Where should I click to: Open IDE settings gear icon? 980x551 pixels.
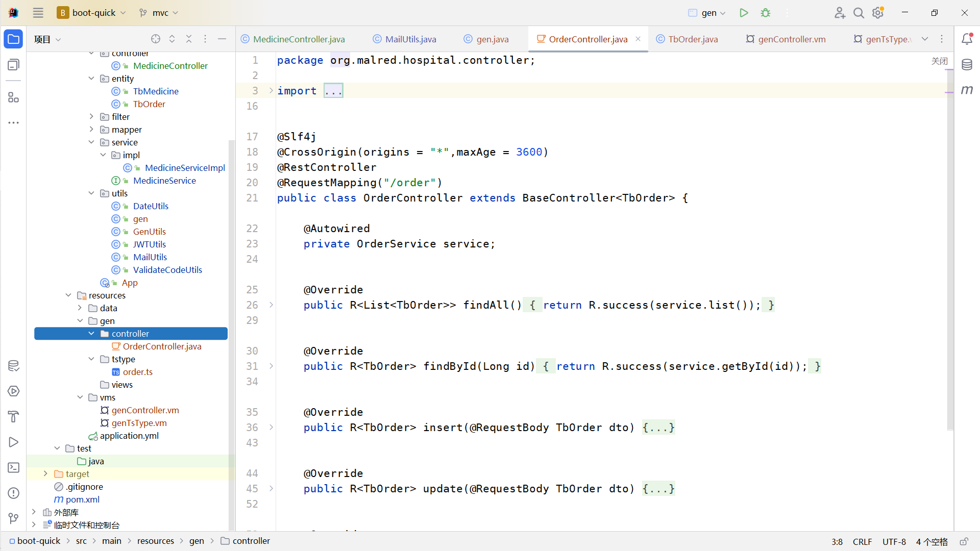pos(878,13)
